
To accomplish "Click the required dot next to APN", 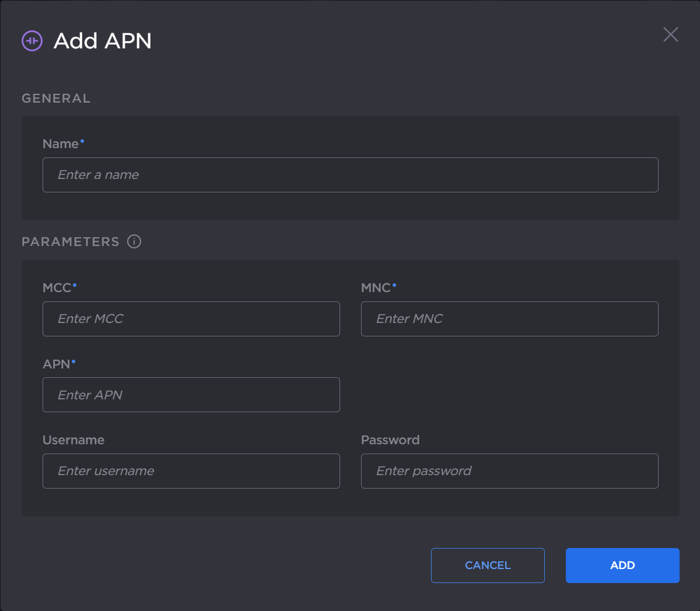I will pyautogui.click(x=73, y=360).
